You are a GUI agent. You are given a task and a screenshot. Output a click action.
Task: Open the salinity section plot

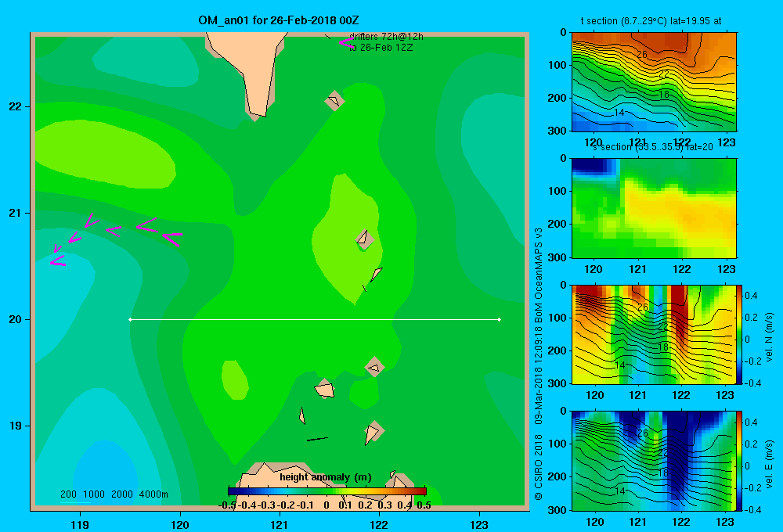[654, 208]
